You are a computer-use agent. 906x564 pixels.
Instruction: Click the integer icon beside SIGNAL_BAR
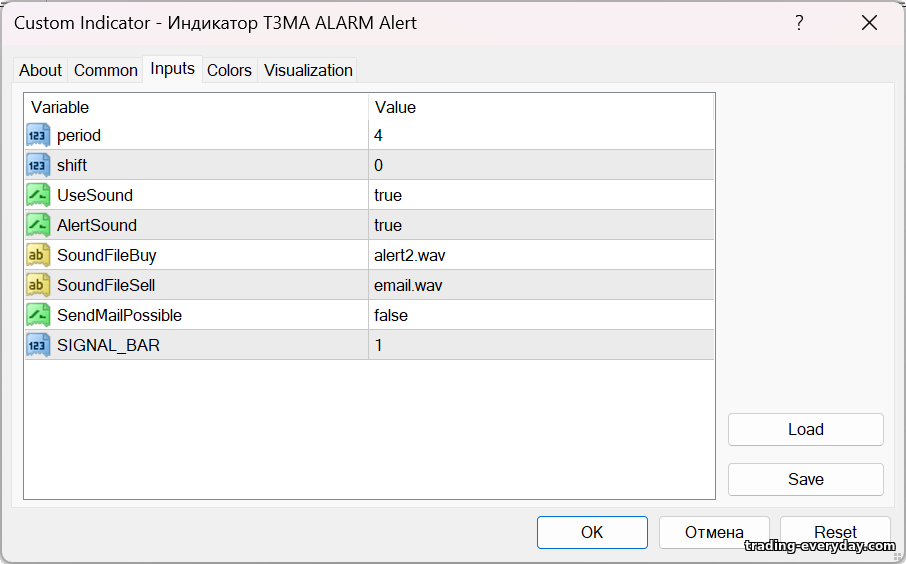38,346
